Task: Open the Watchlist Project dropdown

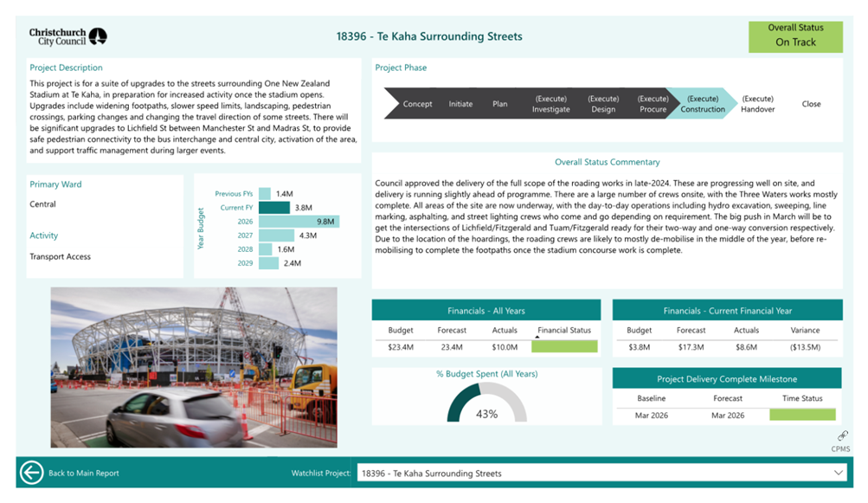Action: (602, 473)
